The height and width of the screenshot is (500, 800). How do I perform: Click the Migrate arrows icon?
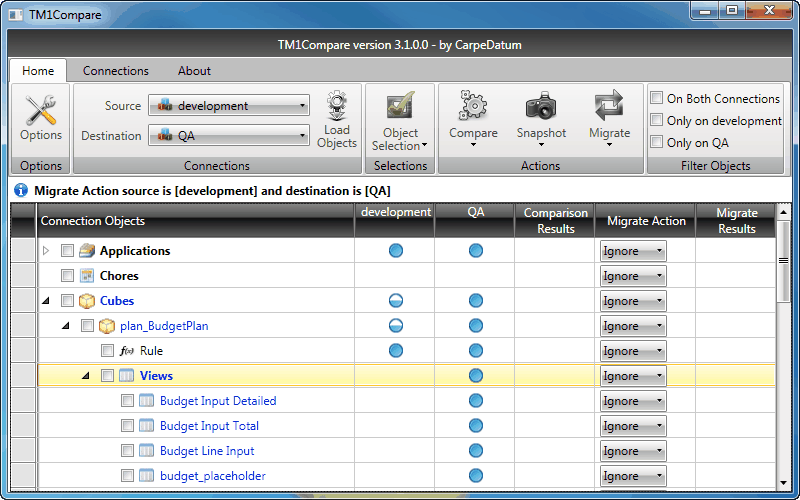click(609, 106)
